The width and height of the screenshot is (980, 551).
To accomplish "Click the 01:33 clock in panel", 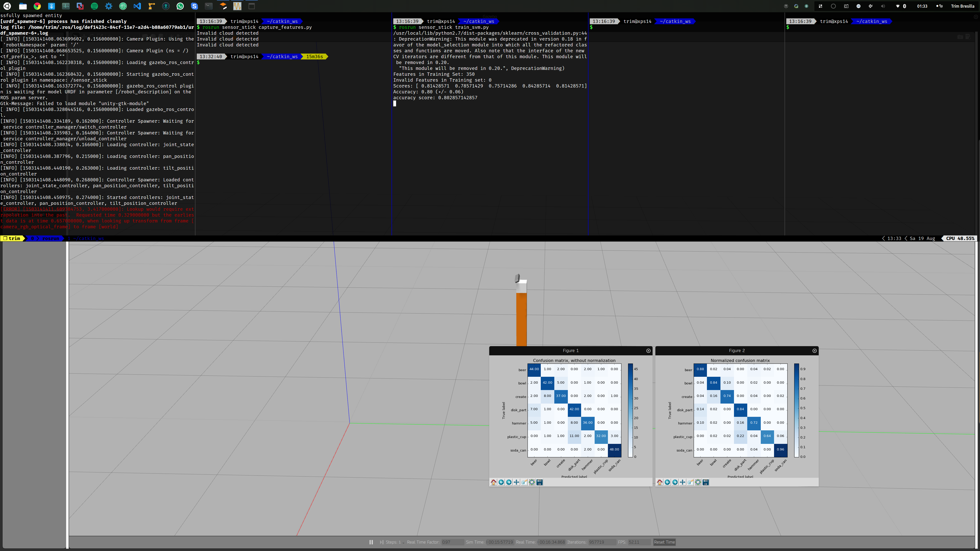I will point(922,6).
